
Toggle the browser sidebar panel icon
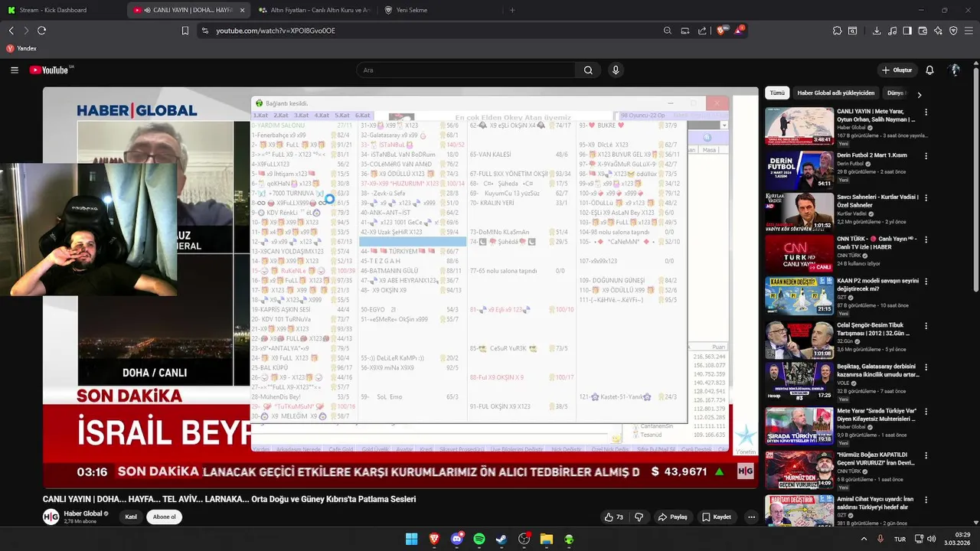coord(907,31)
